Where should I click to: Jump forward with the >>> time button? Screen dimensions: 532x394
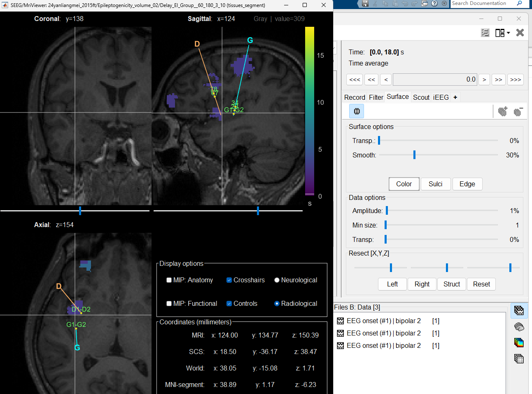(x=516, y=80)
